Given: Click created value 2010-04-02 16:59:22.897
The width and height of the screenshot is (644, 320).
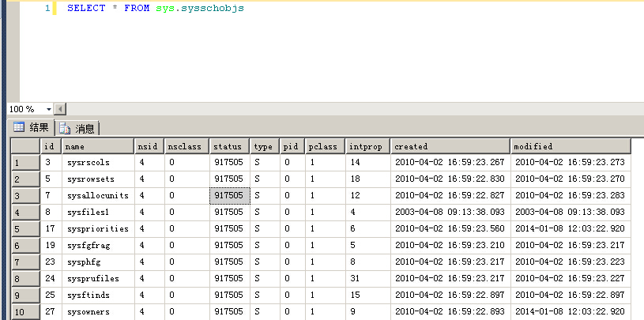Looking at the screenshot, I should [x=450, y=295].
